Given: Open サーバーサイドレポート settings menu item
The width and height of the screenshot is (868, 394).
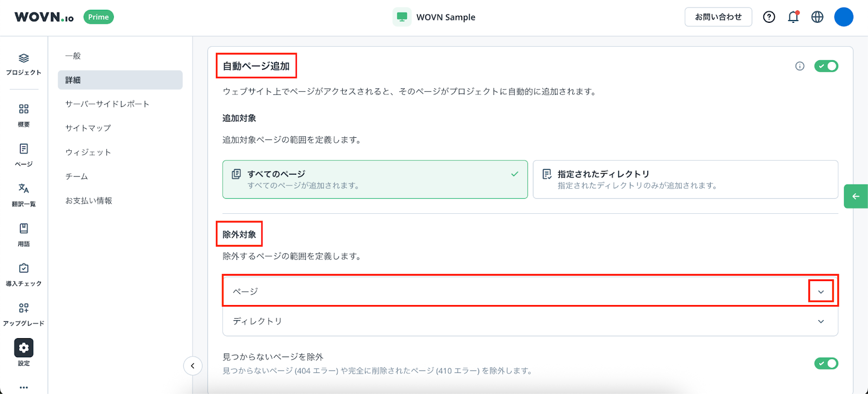Looking at the screenshot, I should 107,104.
